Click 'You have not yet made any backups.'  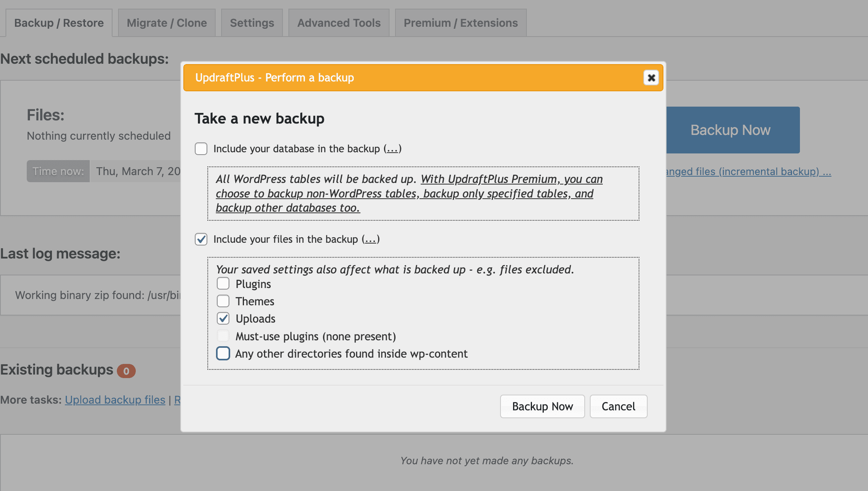click(x=487, y=461)
